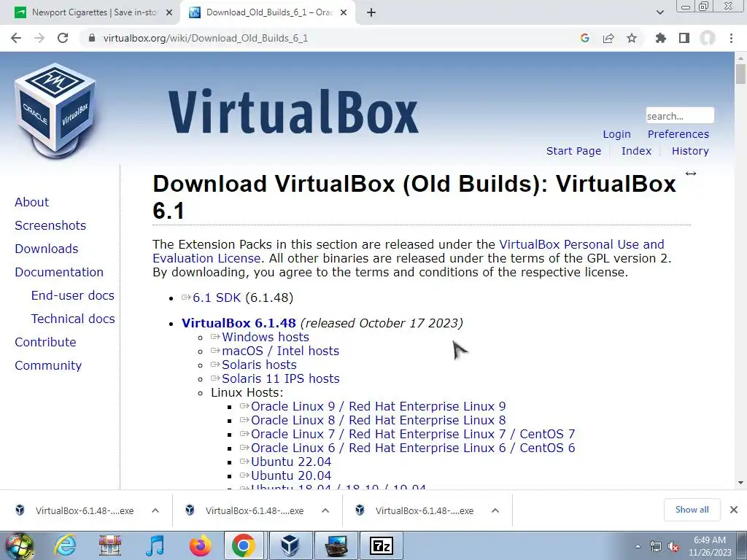Screen dimensions: 747x560
Task: Expand options for second downloaded file
Action: 325,510
